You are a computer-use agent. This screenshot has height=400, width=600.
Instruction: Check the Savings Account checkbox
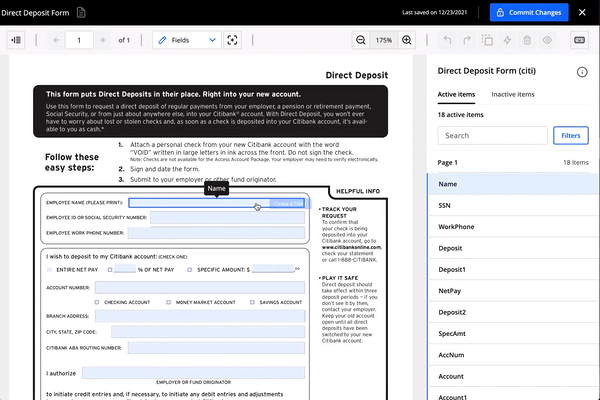tap(252, 302)
